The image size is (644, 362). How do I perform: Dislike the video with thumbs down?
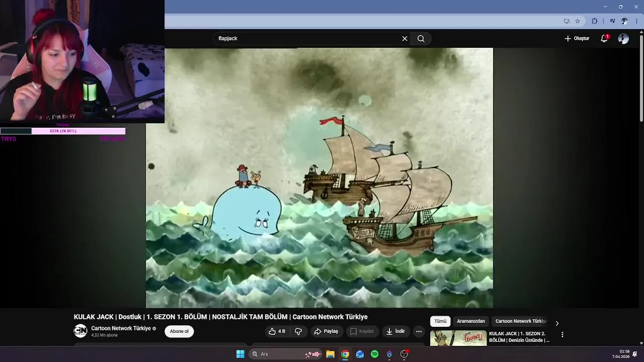click(298, 331)
